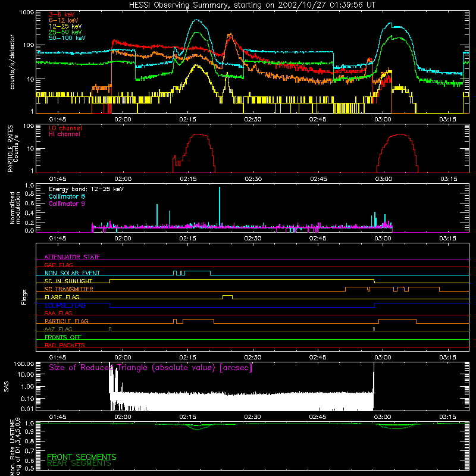Screen dimensions: 476x476
Task: Click the PARTICLE FLAG label
Action: point(67,321)
